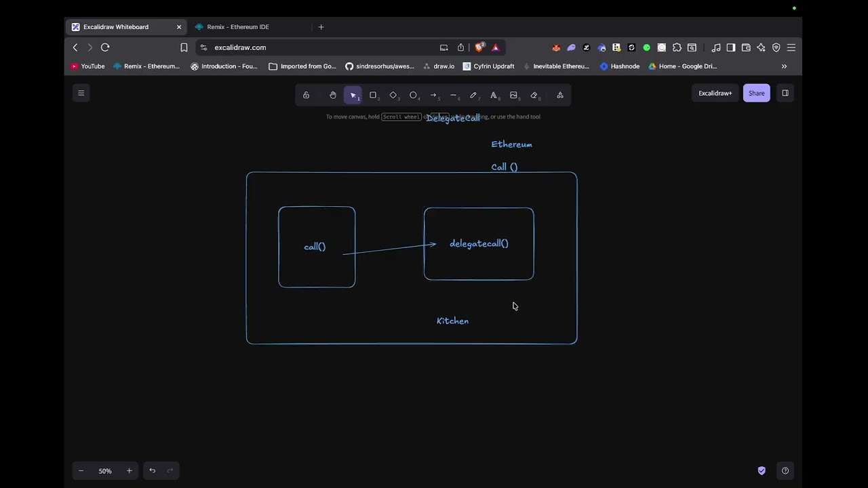
Task: Open the Brave VPN shield icon
Action: click(776, 47)
